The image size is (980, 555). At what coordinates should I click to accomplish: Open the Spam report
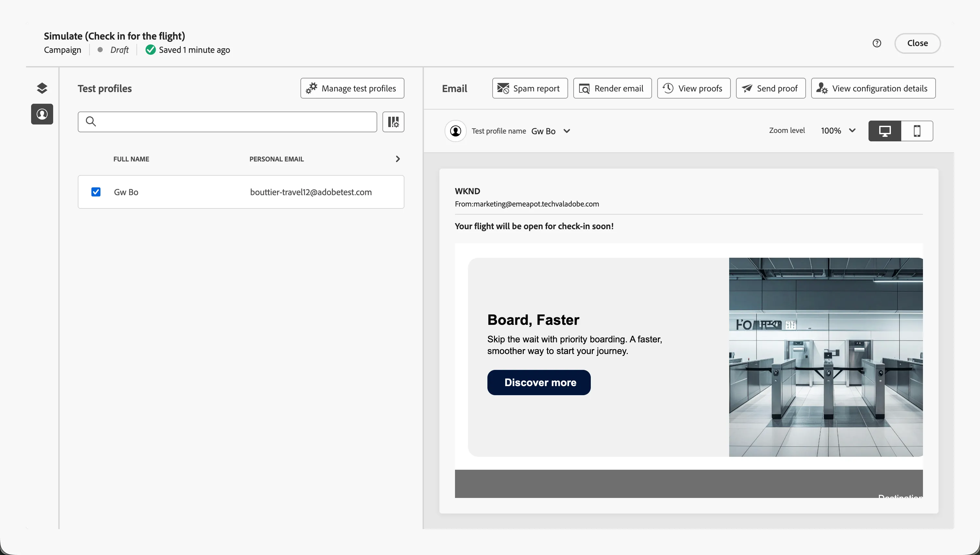530,88
